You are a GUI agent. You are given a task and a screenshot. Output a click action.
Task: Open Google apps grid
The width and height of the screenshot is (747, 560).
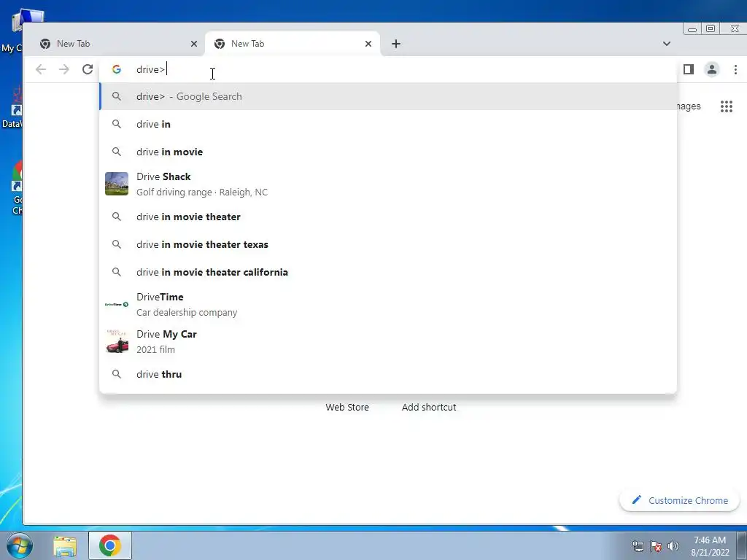[726, 106]
